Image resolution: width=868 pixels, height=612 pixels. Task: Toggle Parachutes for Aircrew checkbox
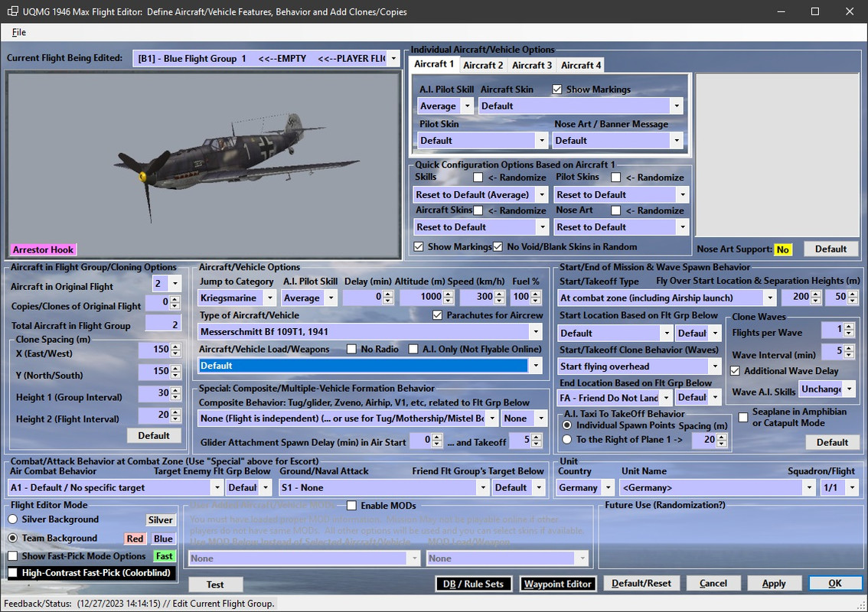pyautogui.click(x=437, y=315)
